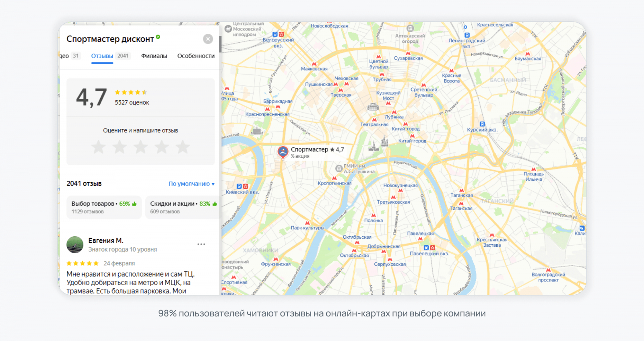Click the Площадь Ильича metro icon
Image resolution: width=644 pixels, height=341 pixels.
(x=534, y=169)
